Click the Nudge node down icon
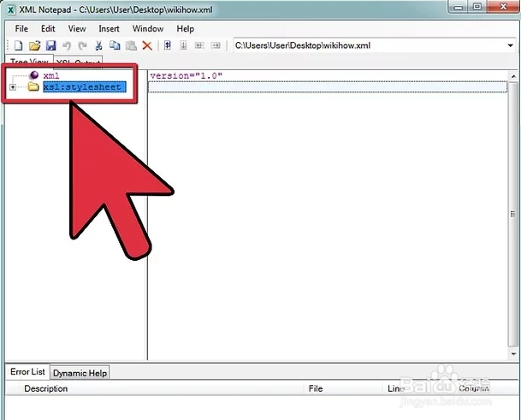 click(183, 45)
